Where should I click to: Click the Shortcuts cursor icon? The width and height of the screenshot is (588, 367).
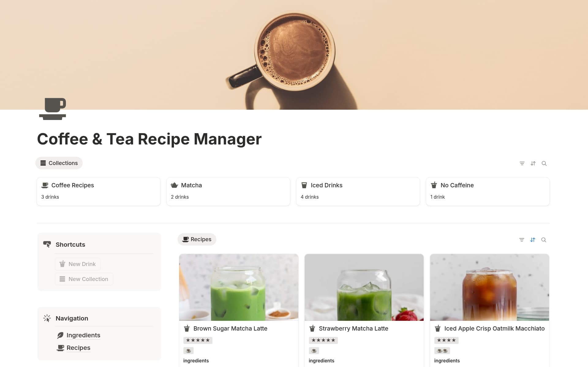[x=47, y=244]
